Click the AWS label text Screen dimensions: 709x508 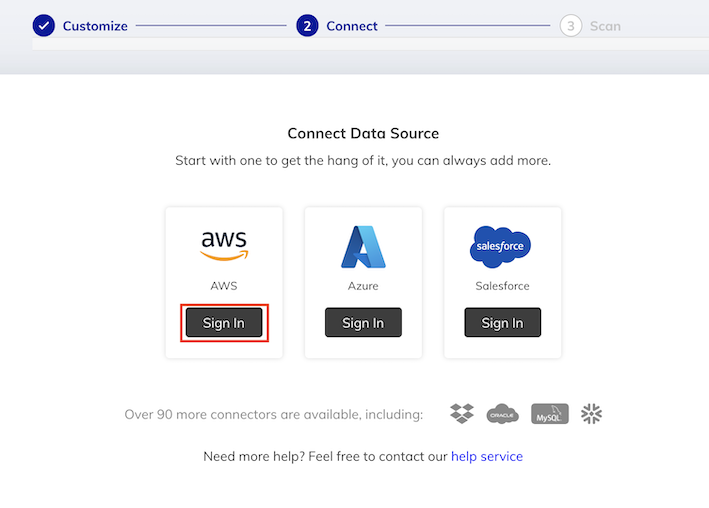(x=224, y=286)
